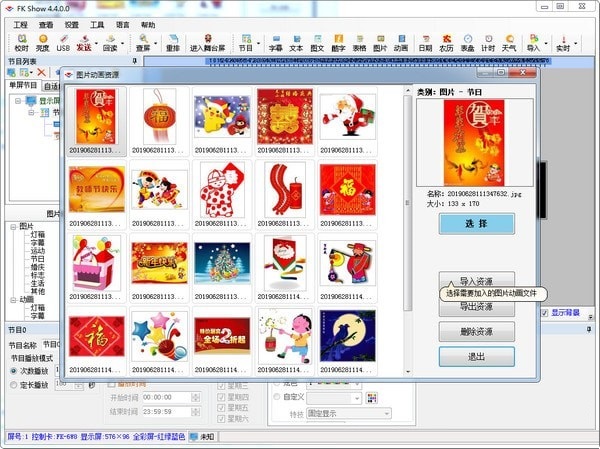Click the 字幕 subtitle toolbar icon
The image size is (600, 449).
[276, 43]
